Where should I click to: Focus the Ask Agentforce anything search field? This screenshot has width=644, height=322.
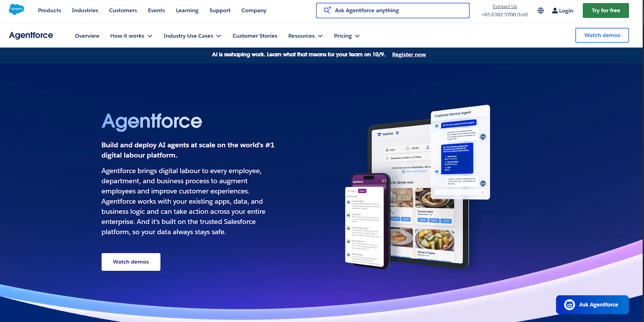coord(393,10)
